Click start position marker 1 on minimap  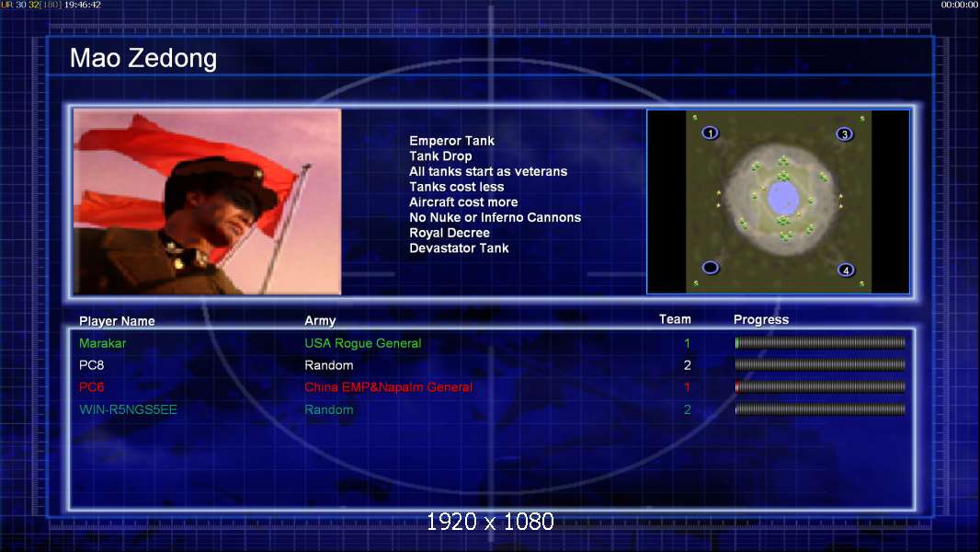(x=710, y=132)
